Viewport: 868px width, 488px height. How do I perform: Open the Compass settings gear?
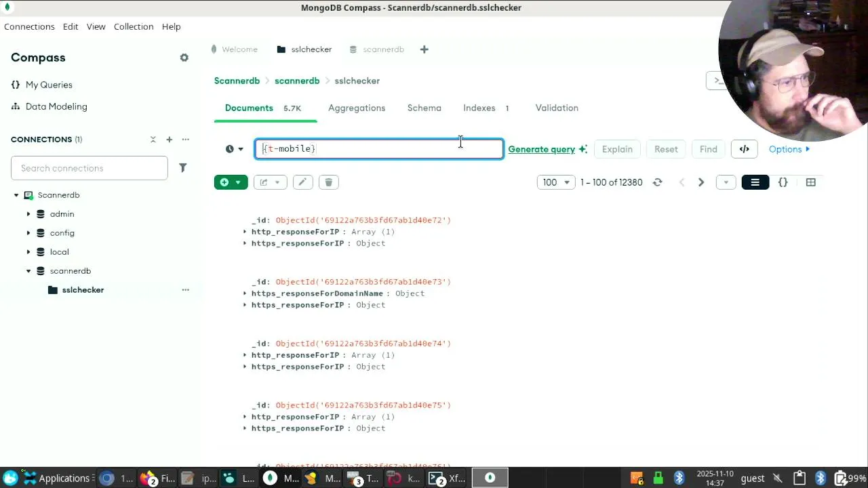point(184,58)
